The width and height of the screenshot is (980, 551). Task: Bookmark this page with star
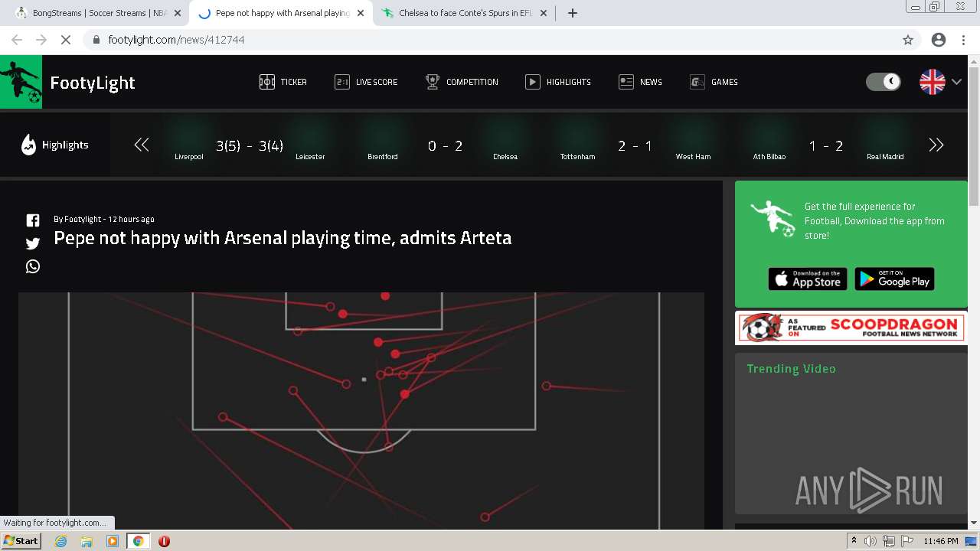pyautogui.click(x=908, y=40)
